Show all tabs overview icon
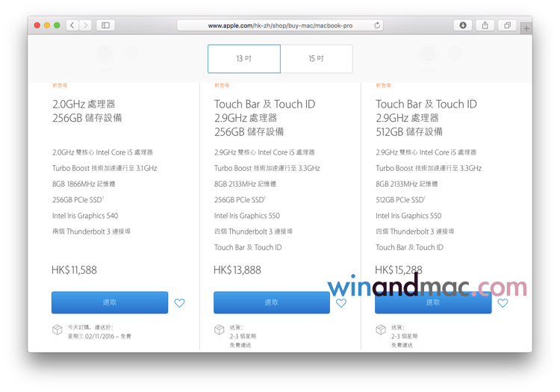The height and width of the screenshot is (392, 560). (x=507, y=25)
